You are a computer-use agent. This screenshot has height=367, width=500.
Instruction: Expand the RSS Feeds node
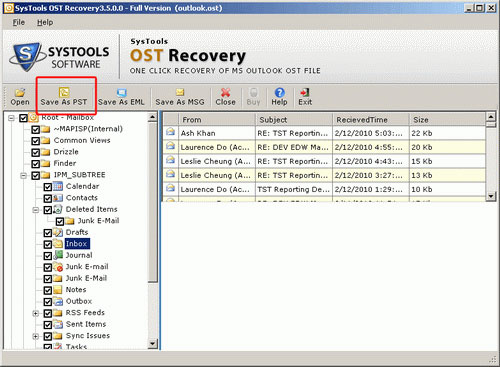[x=35, y=313]
